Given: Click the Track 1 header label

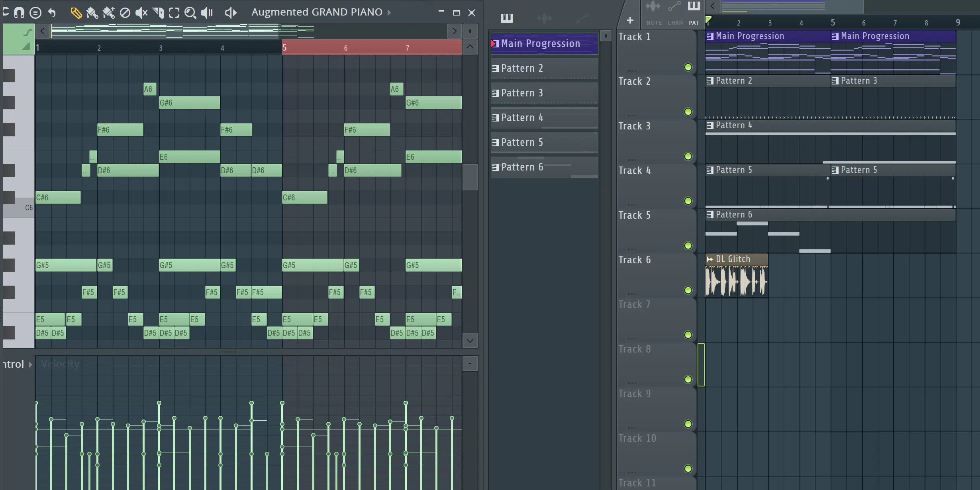Looking at the screenshot, I should [x=635, y=37].
